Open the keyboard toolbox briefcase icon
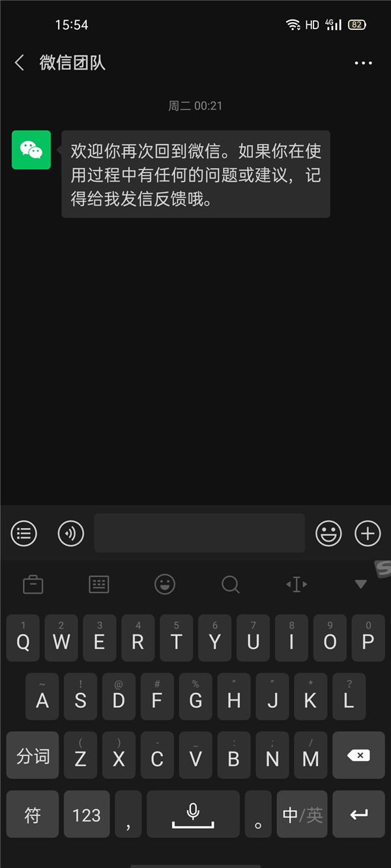 pyautogui.click(x=33, y=584)
